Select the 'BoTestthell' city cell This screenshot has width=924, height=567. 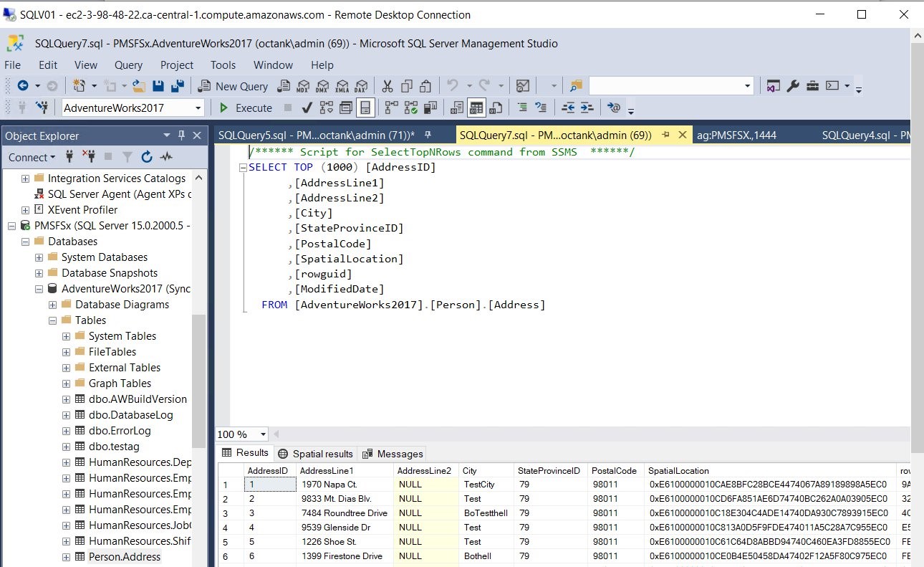tap(486, 513)
